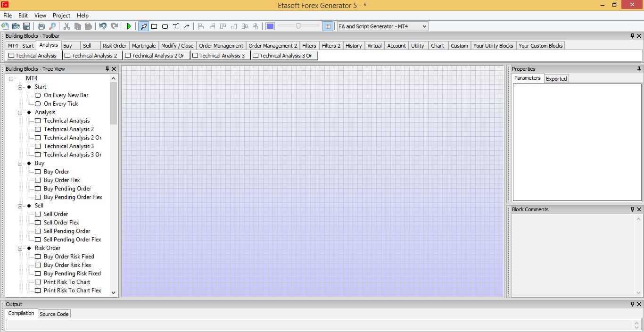Screen dimensions: 644x332
Task: Select the rounded rectangle tool
Action: click(x=165, y=26)
